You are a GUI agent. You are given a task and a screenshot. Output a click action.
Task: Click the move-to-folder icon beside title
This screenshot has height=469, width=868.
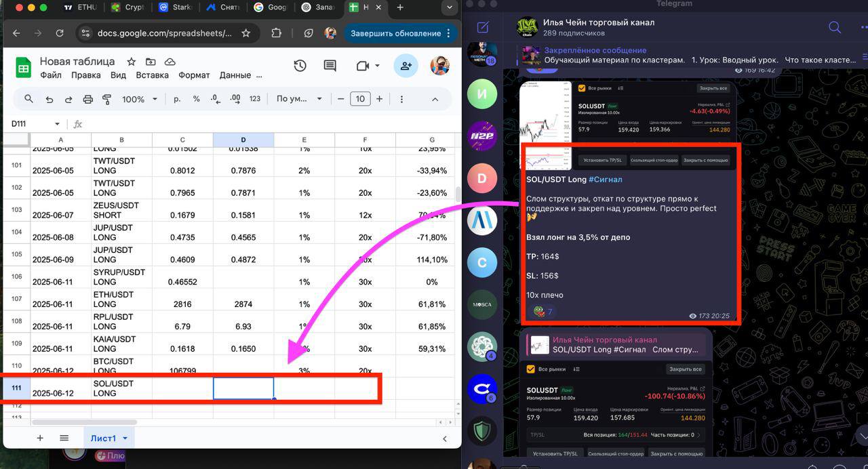click(151, 62)
